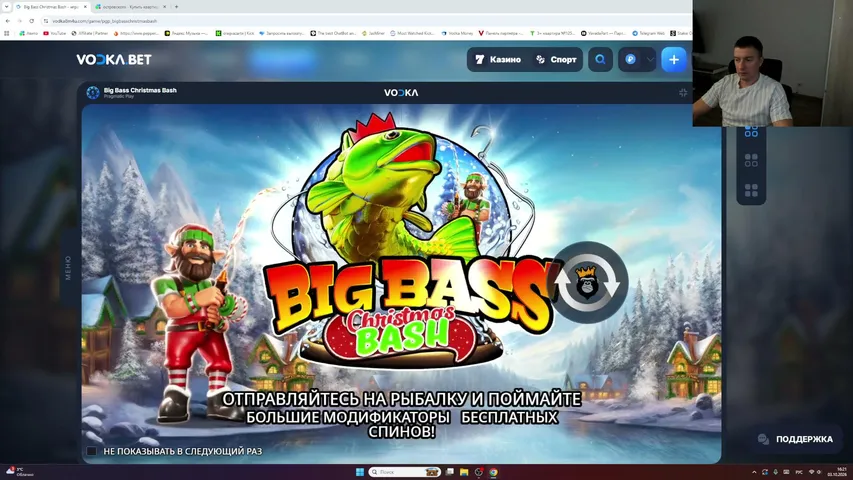
Task: Click the search magnifier icon in site header
Action: click(600, 59)
